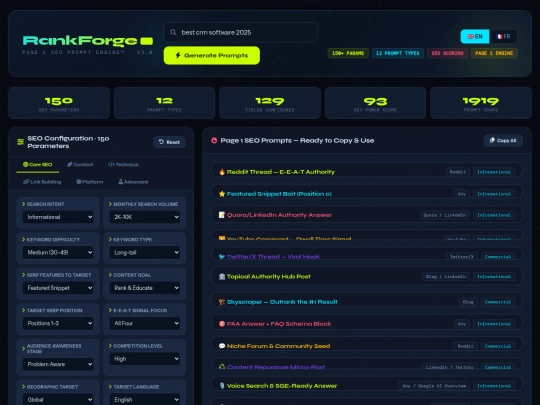This screenshot has height=405, width=540.
Task: Click the Reset button
Action: pyautogui.click(x=169, y=142)
